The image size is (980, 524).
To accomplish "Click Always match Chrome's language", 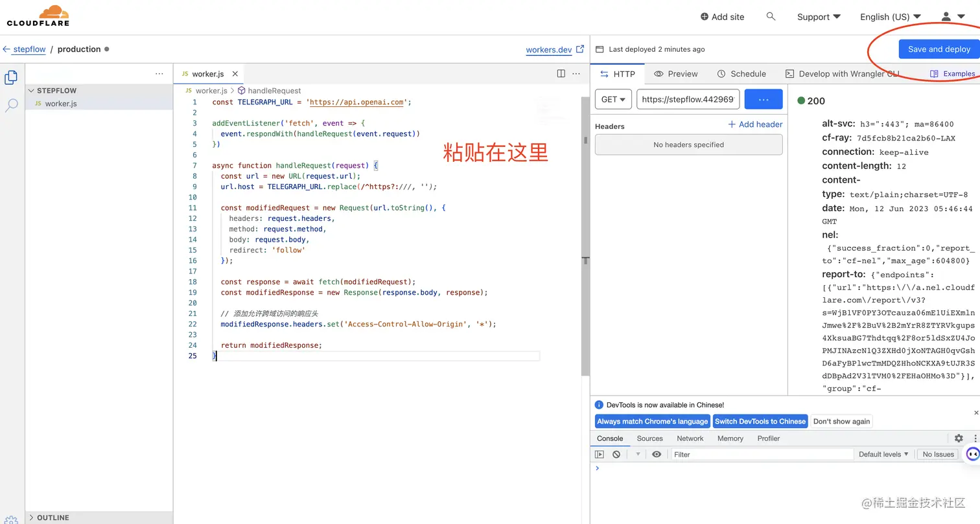I will tap(652, 421).
